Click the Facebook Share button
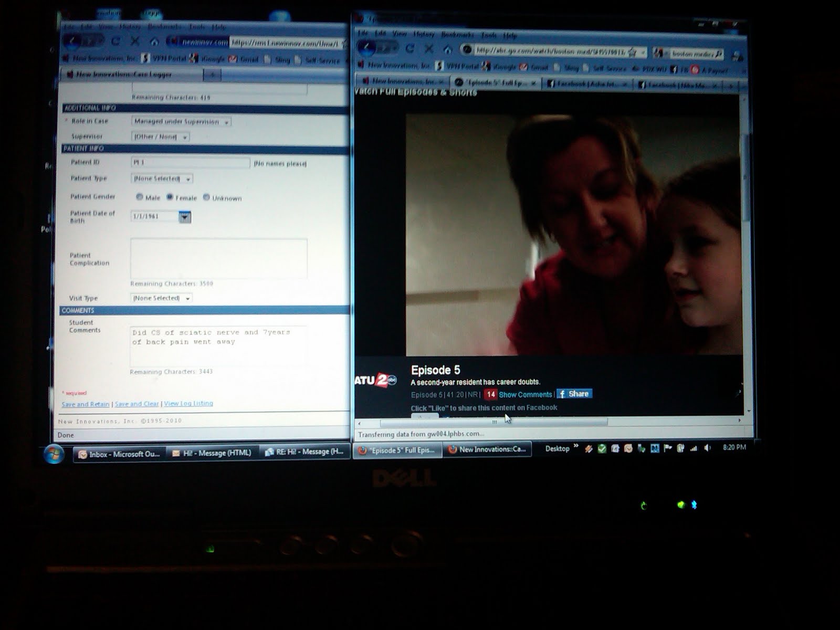 (x=574, y=394)
